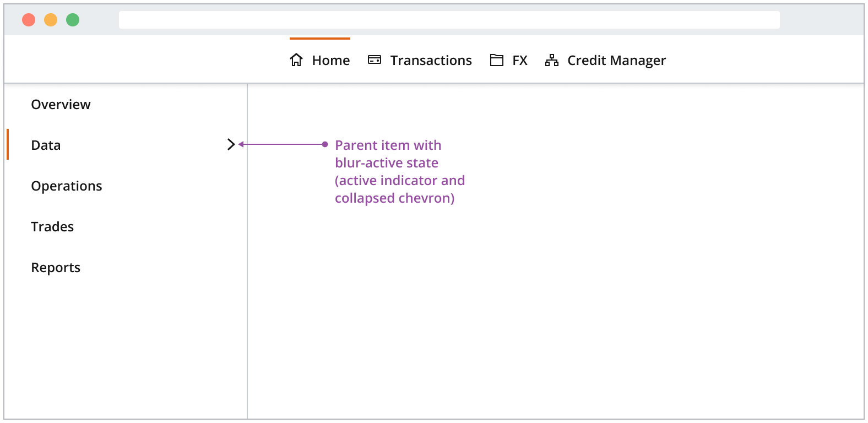Click the yellow minimize window button
Image resolution: width=868 pixels, height=423 pixels.
coord(51,20)
